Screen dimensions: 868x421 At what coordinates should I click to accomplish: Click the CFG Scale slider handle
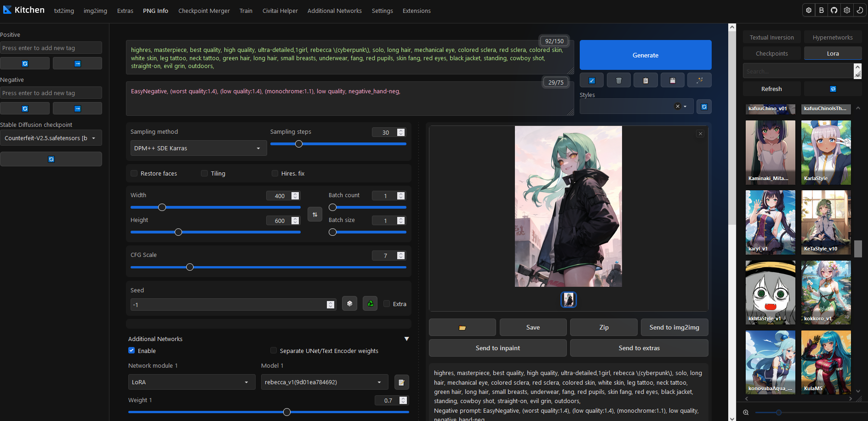point(190,267)
